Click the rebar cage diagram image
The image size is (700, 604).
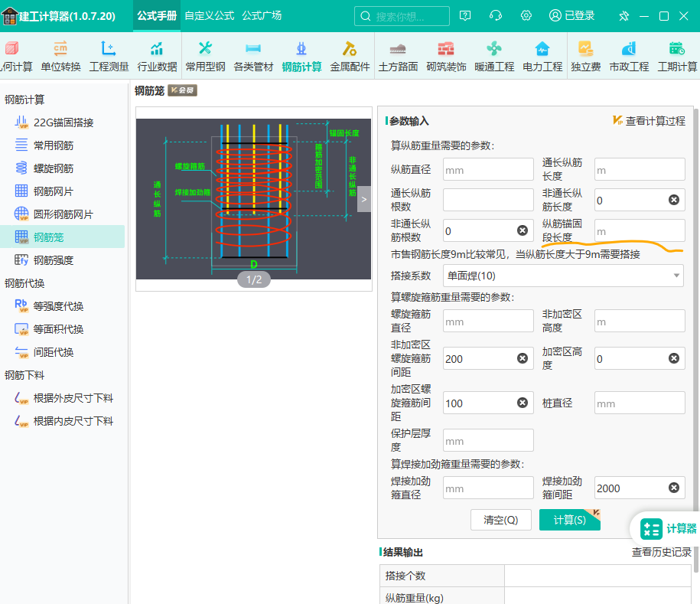click(253, 199)
